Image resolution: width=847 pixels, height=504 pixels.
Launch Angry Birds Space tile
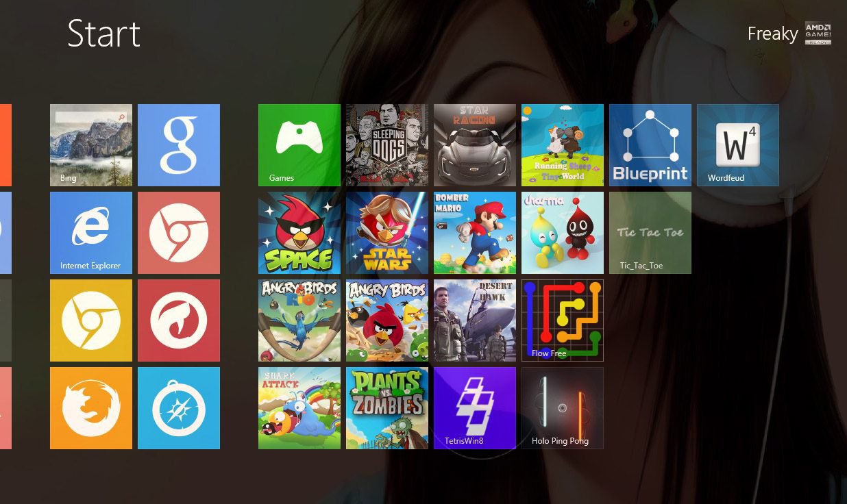(299, 233)
